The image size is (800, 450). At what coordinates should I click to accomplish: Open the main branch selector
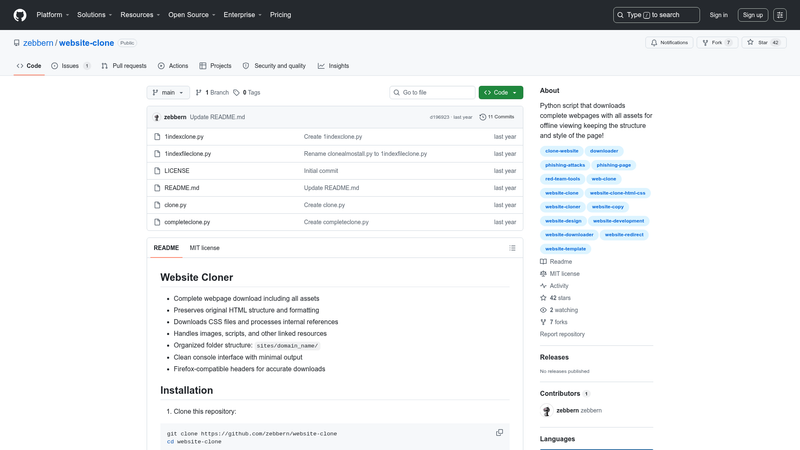168,92
